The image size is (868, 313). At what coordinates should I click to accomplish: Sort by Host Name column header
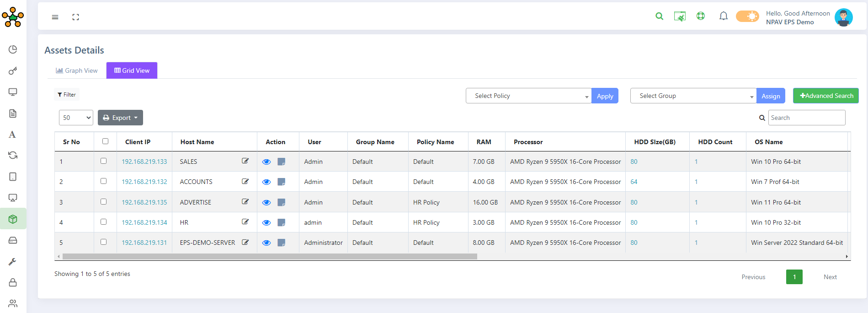[214, 142]
